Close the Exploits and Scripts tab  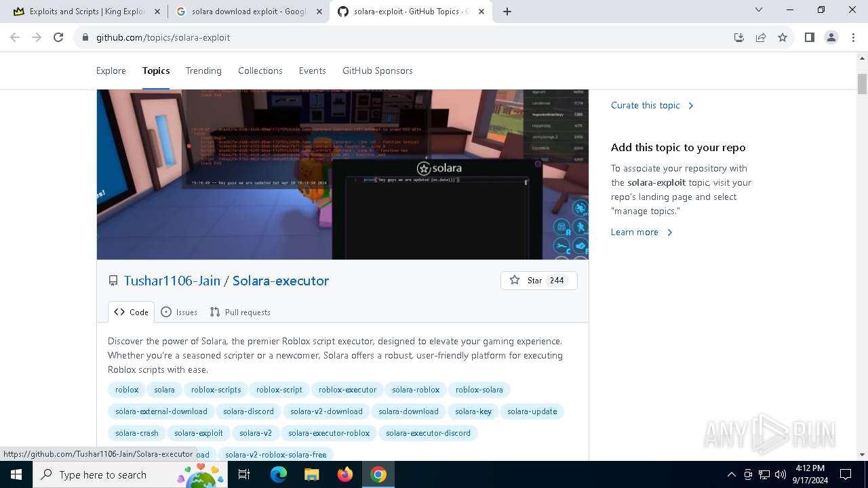tap(157, 12)
